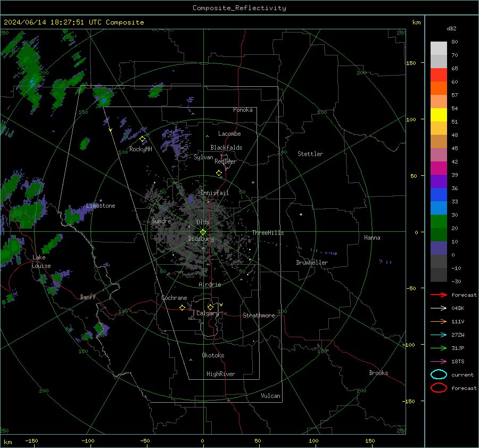Click the Strathmore city label
This screenshot has height=448, width=479.
pyautogui.click(x=259, y=315)
